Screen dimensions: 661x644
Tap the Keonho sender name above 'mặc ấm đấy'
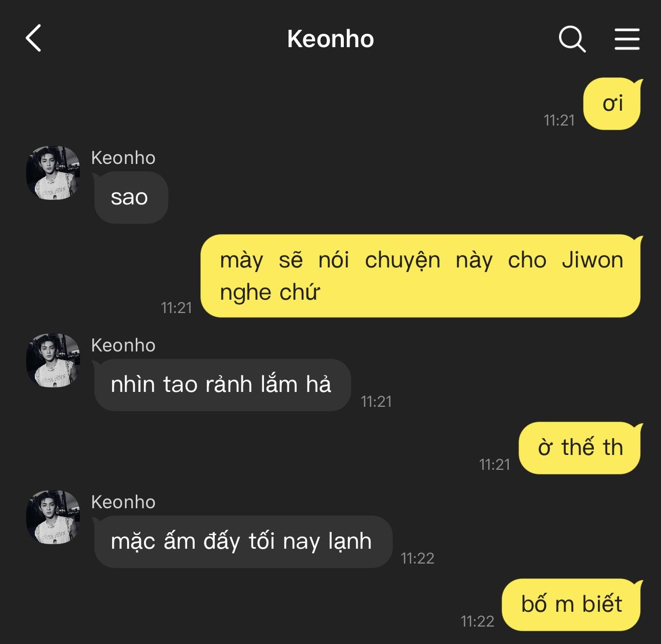[x=123, y=502]
